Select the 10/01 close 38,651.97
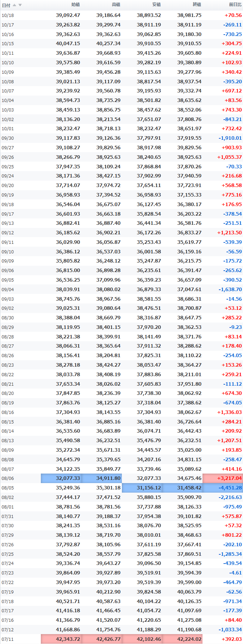The image size is (243, 644). tap(189, 129)
